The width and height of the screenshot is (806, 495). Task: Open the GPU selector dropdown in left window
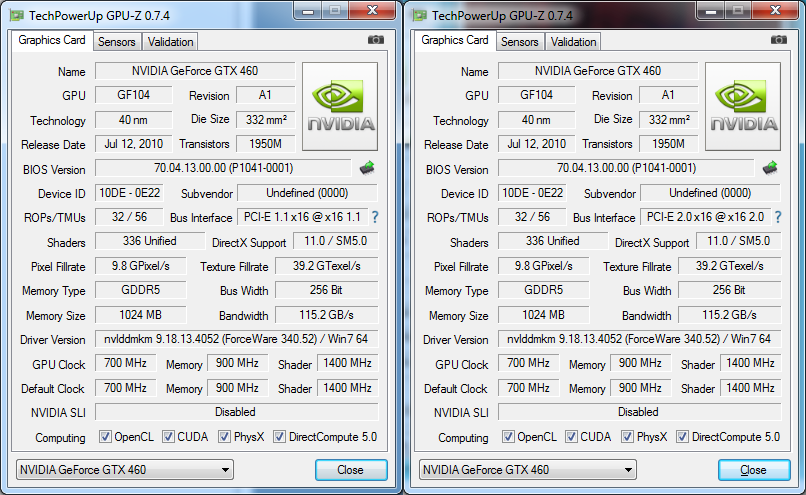click(x=125, y=470)
